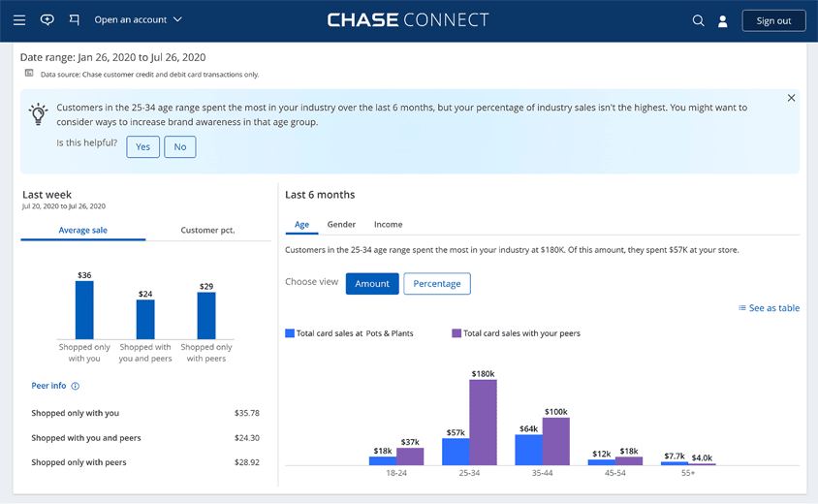Choose the Percentage view
The height and width of the screenshot is (504, 818).
point(437,283)
